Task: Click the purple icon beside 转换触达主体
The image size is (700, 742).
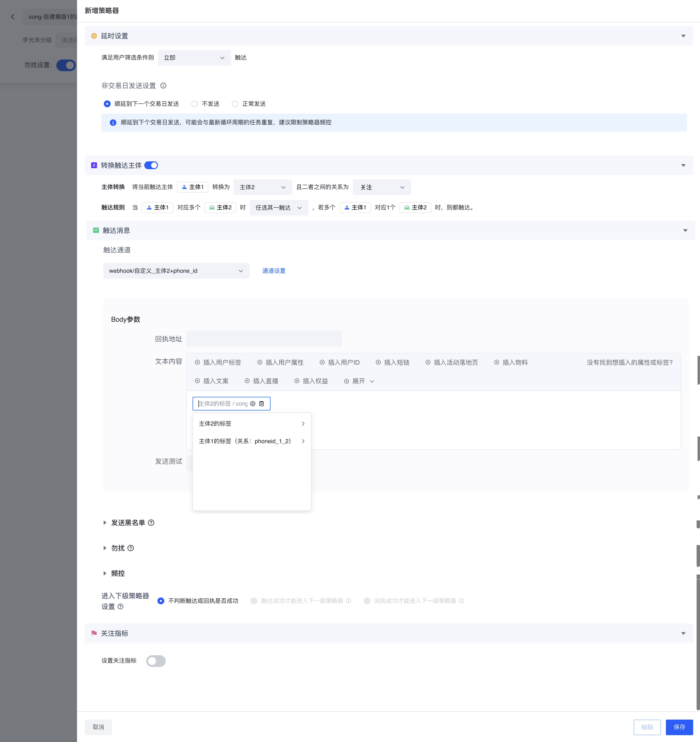Action: pyautogui.click(x=94, y=165)
